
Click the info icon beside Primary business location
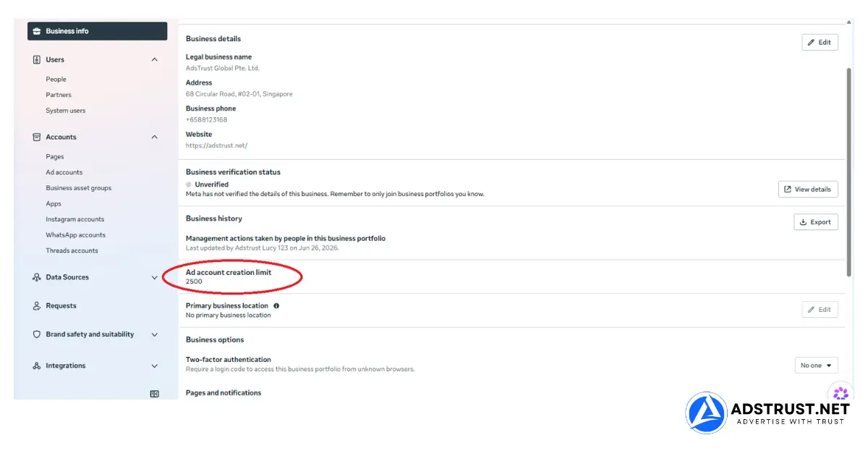click(x=276, y=305)
